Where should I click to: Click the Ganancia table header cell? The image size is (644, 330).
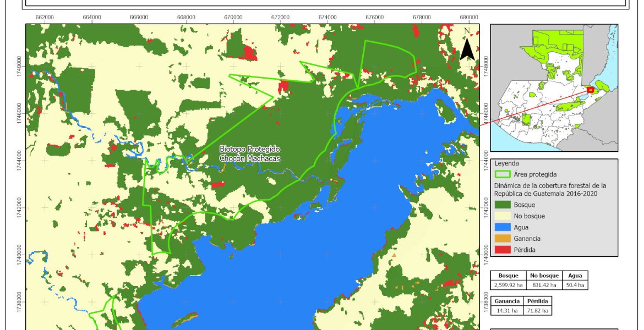tap(506, 301)
